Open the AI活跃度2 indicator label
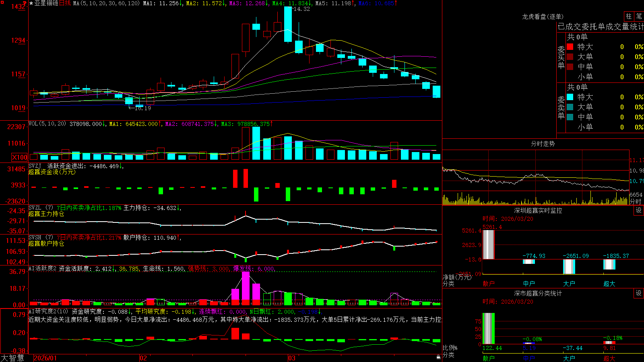The width and height of the screenshot is (644, 362). [x=43, y=268]
